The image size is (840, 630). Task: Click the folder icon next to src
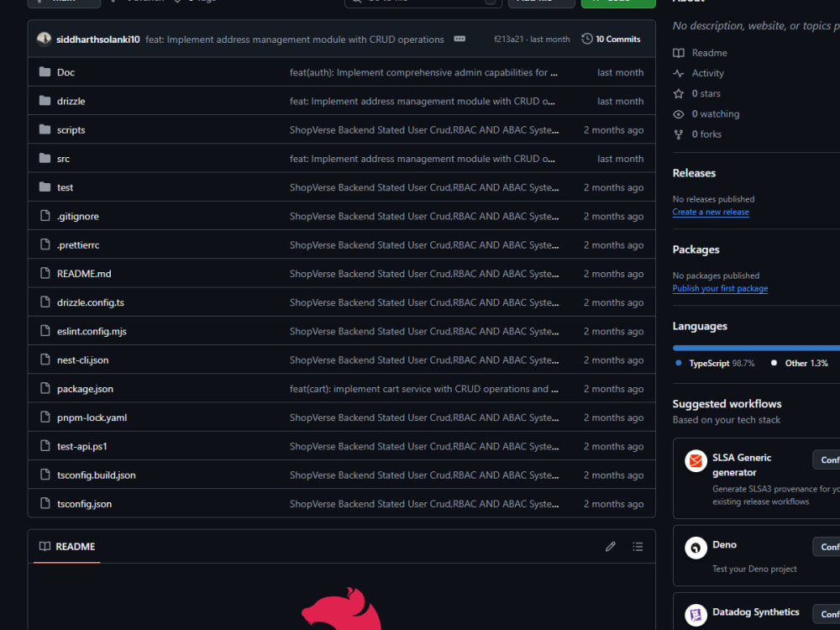click(45, 158)
